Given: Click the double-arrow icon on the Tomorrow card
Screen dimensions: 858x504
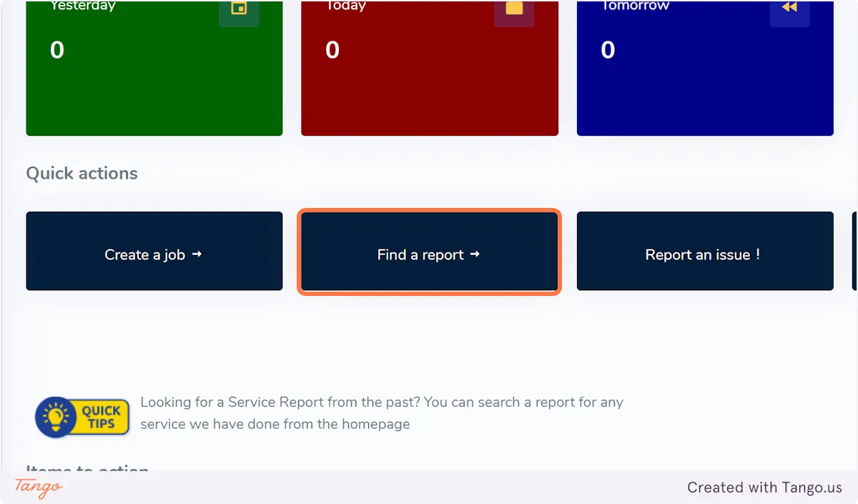Looking at the screenshot, I should tap(789, 8).
